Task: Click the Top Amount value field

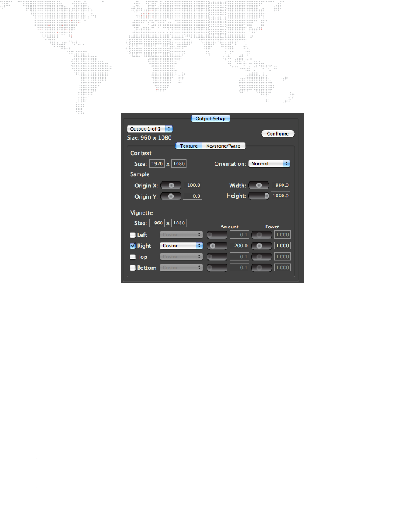Action: (239, 257)
